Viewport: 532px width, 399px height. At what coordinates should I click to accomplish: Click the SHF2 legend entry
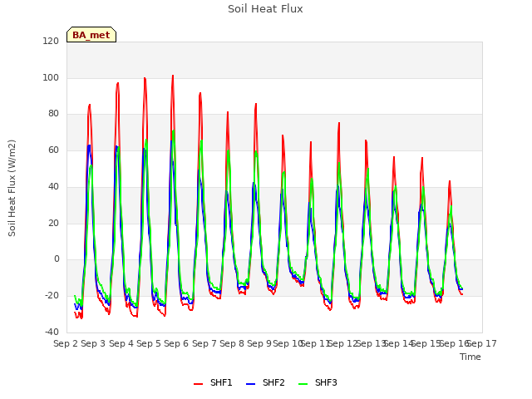(265, 382)
